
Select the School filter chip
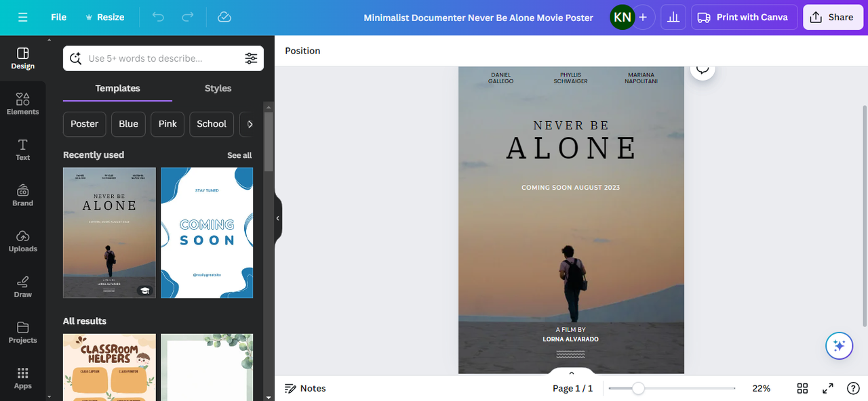pos(212,124)
